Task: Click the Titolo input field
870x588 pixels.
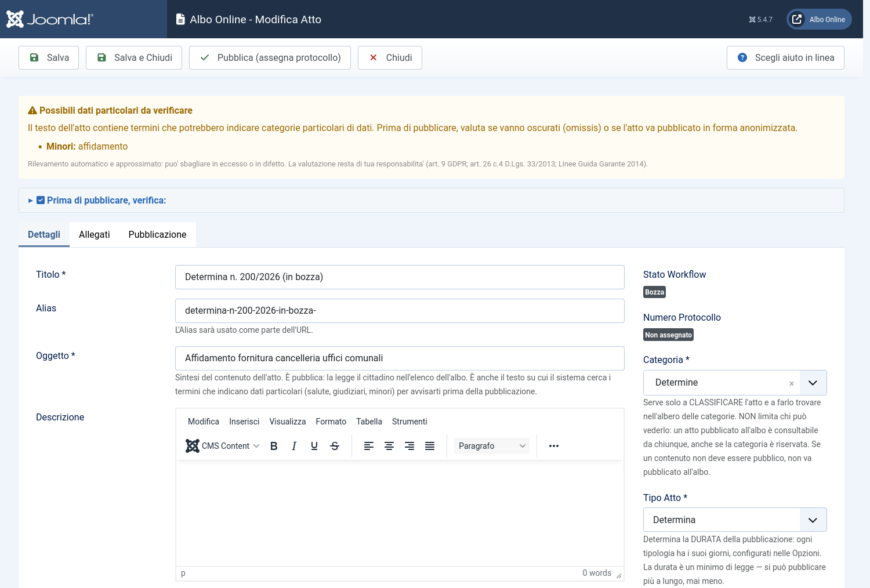Action: click(x=400, y=277)
